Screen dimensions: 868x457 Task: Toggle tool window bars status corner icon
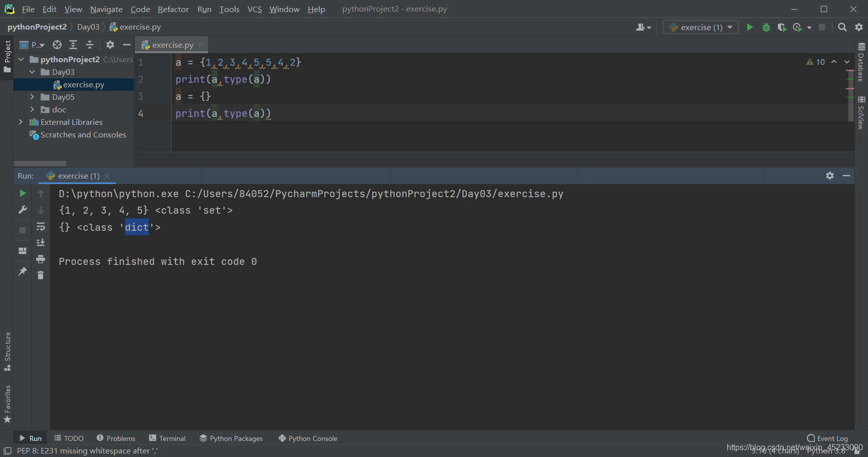click(x=8, y=451)
